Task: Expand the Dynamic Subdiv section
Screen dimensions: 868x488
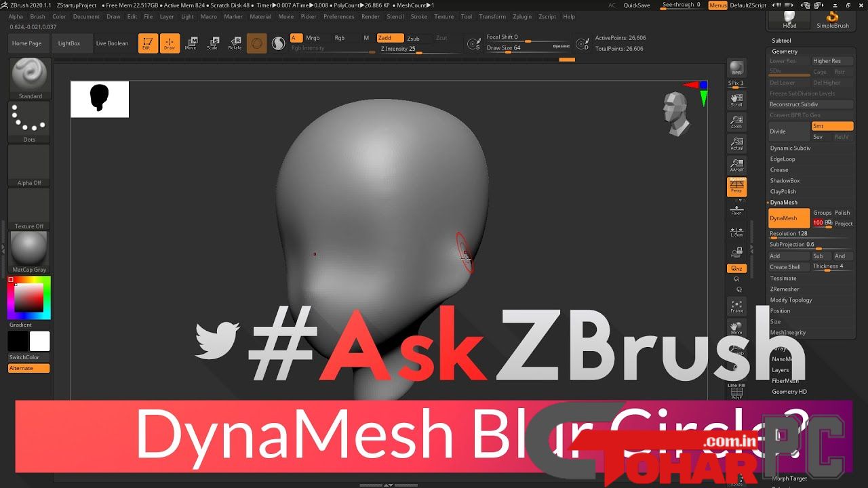Action: pos(790,148)
